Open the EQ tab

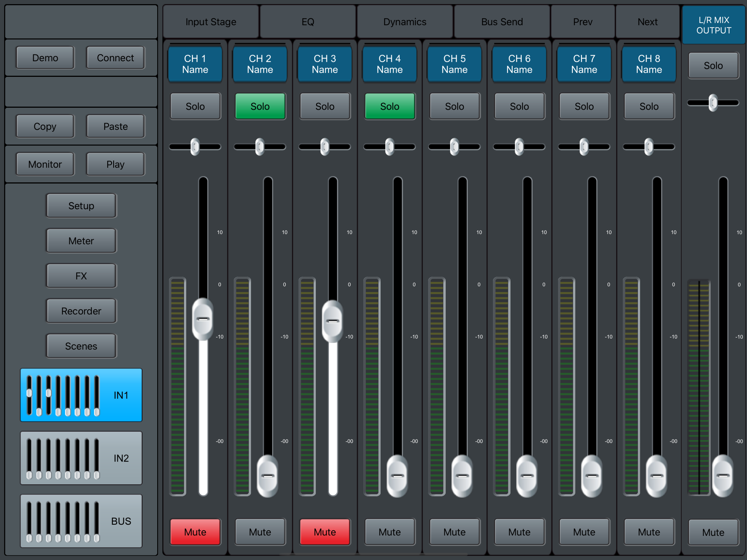(308, 22)
